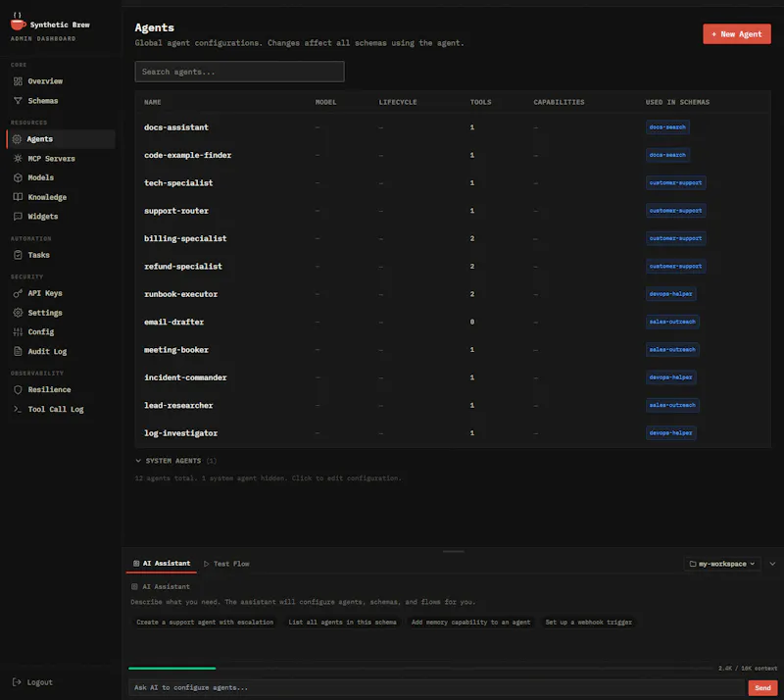Screen dimensions: 784x700
Task: Click the Synthetic Brew coffee cup logo
Action: [18, 23]
